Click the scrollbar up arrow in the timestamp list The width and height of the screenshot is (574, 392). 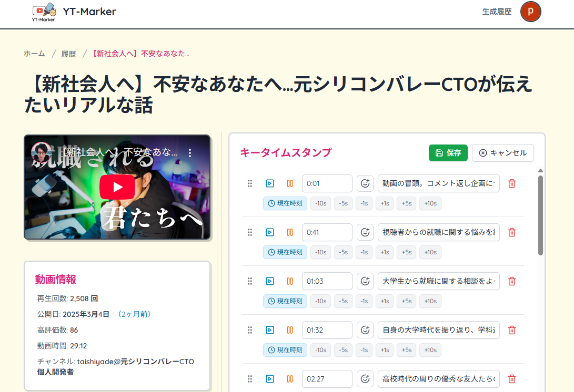point(540,171)
